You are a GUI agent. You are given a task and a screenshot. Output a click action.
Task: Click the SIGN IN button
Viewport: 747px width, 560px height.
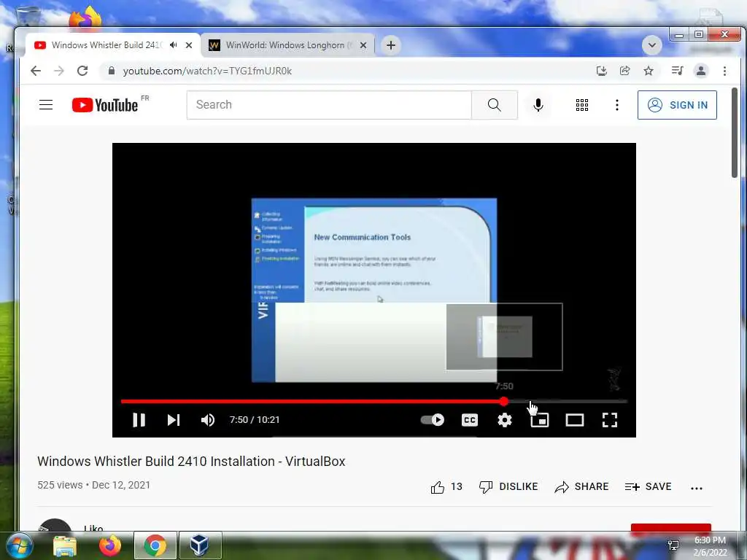(x=677, y=105)
